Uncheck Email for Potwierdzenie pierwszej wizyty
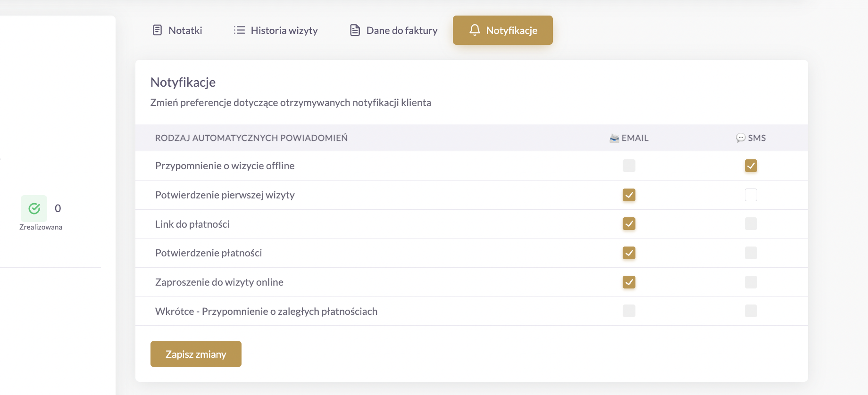This screenshot has height=395, width=868. coord(629,195)
